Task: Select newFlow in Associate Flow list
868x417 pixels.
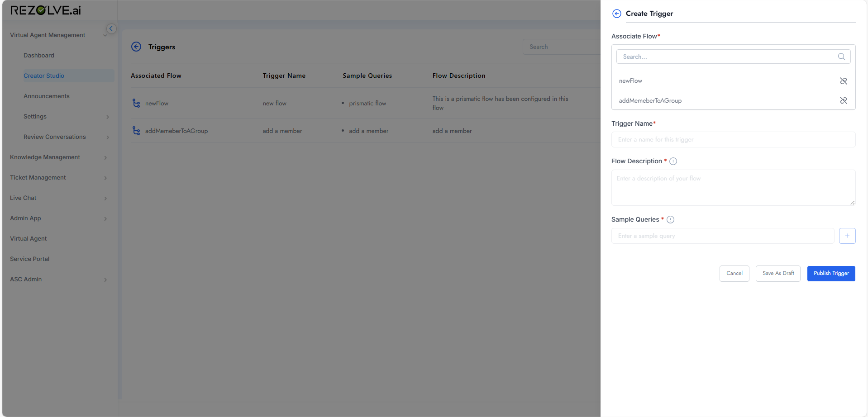Action: point(631,81)
